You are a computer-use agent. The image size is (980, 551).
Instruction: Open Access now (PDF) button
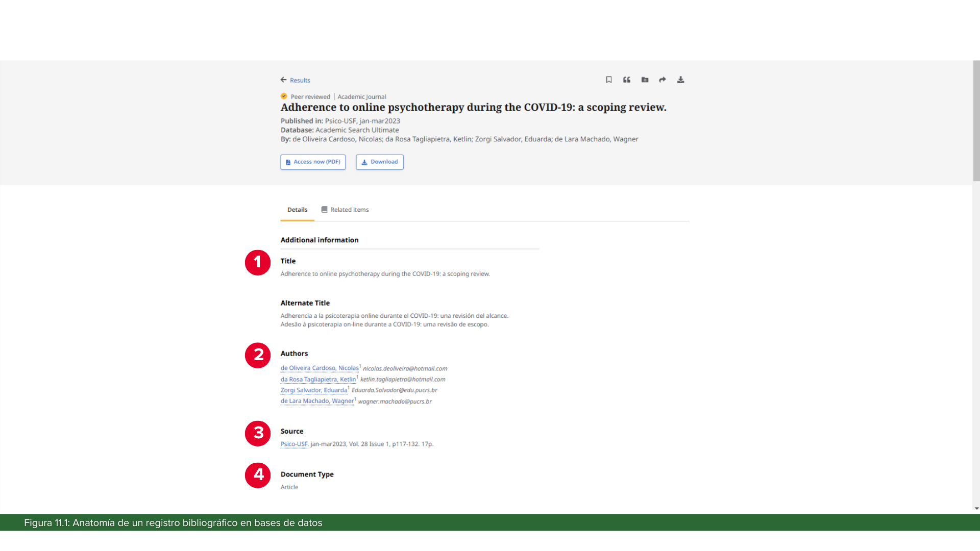point(313,162)
